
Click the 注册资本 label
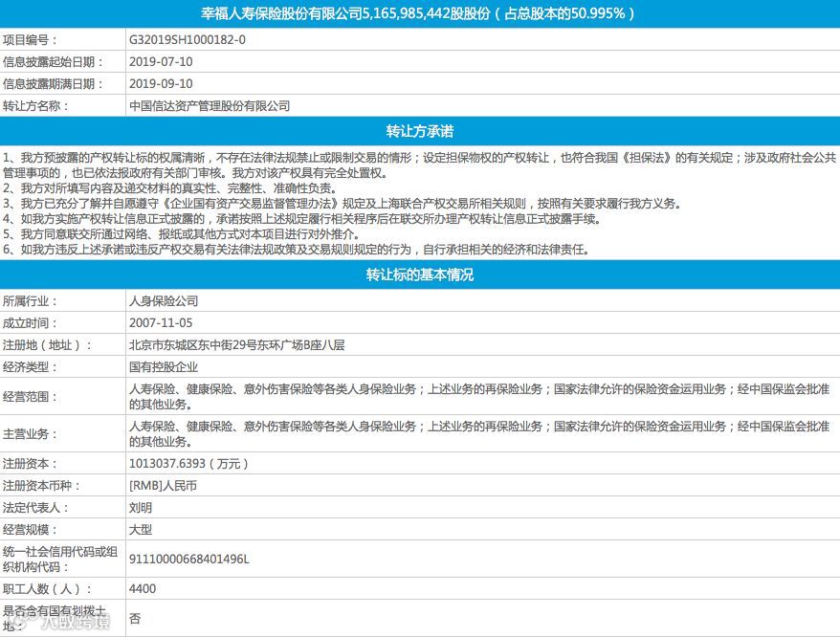click(x=30, y=464)
